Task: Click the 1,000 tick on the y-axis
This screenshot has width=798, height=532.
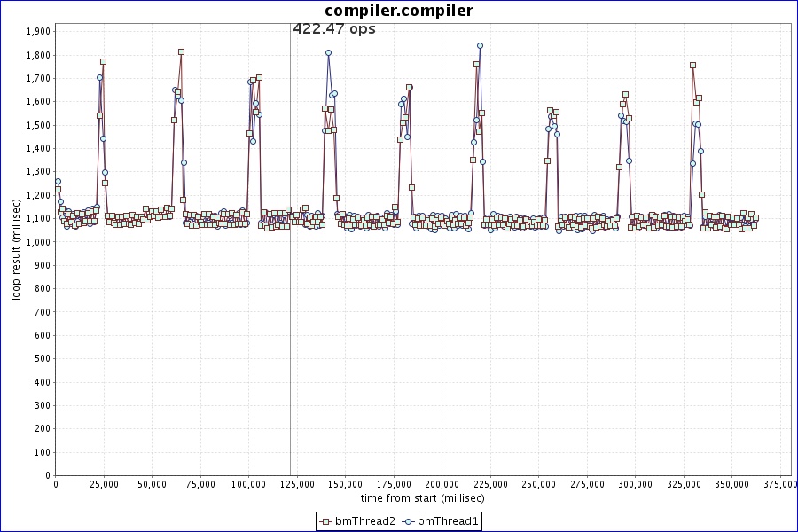Action: point(39,241)
